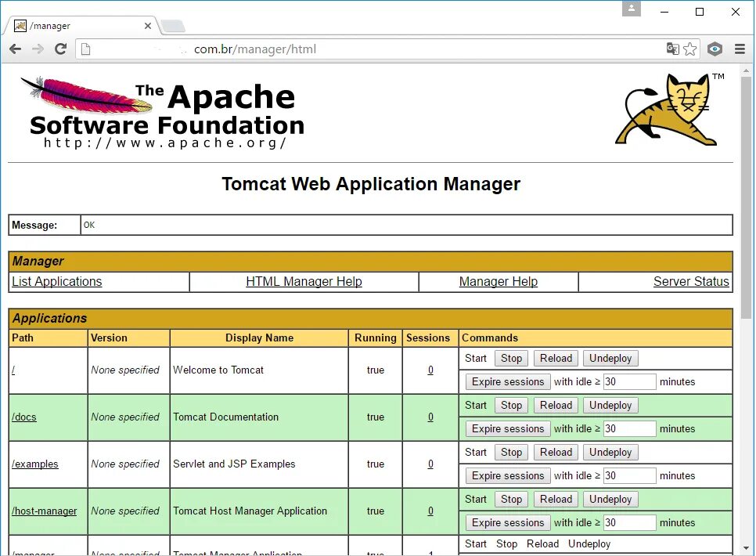
Task: Undeploy the Tomcat Host Manager Application
Action: pyautogui.click(x=610, y=499)
